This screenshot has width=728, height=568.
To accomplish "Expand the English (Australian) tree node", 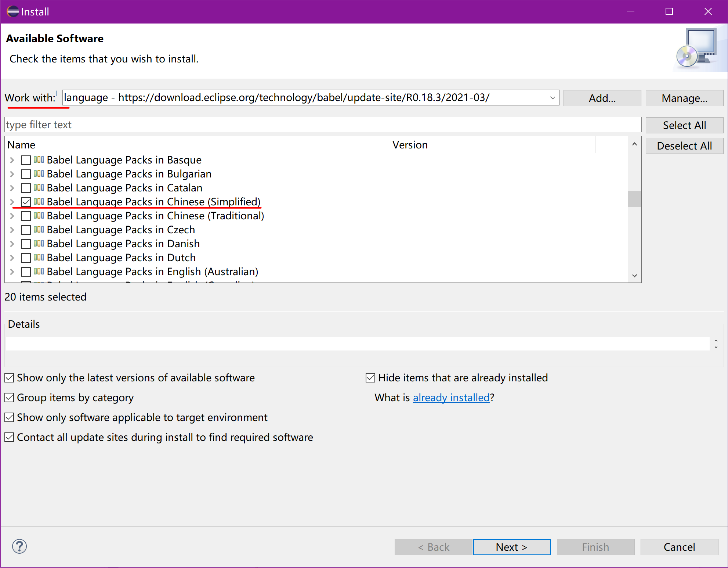I will tap(12, 272).
